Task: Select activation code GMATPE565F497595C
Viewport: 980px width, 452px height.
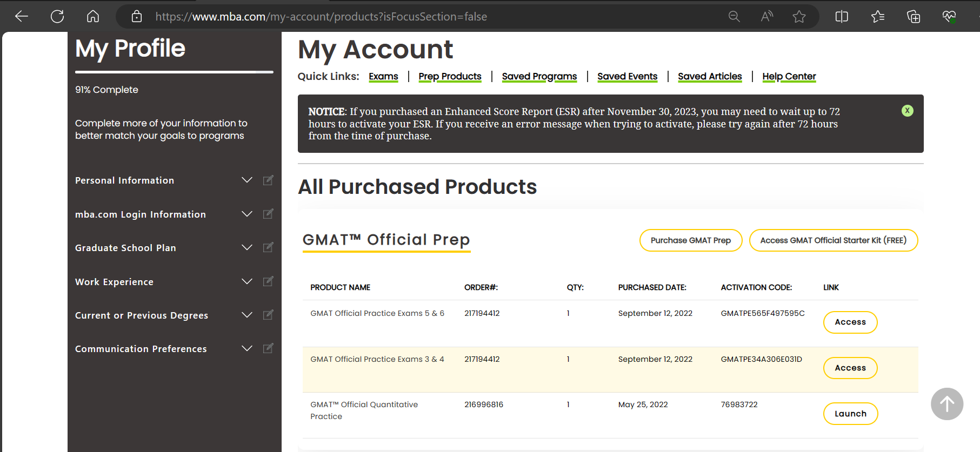Action: (763, 313)
